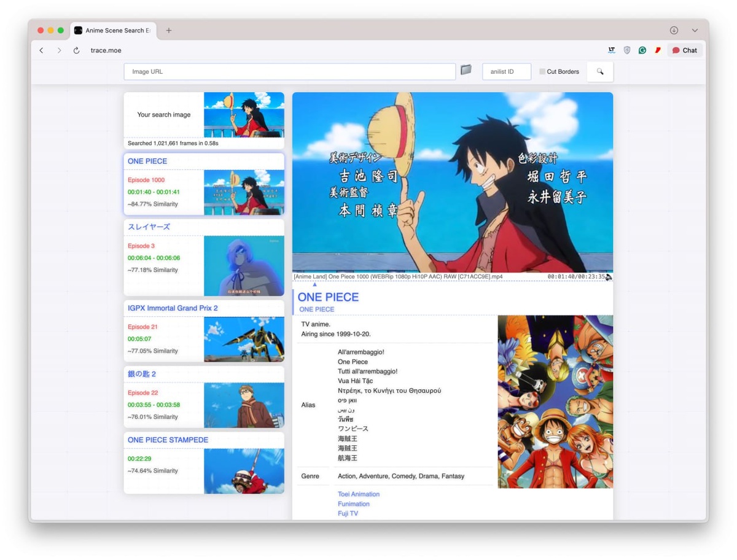This screenshot has width=737, height=560.
Task: Open browser downloads icon
Action: coord(674,30)
